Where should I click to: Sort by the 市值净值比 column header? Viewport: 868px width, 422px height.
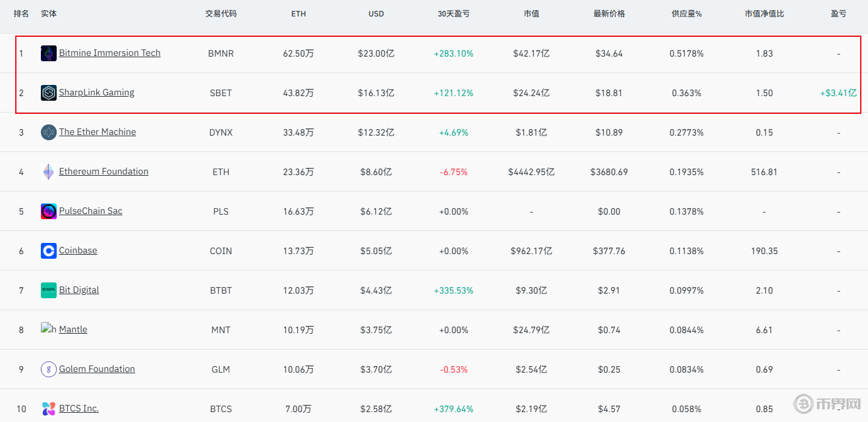[765, 14]
